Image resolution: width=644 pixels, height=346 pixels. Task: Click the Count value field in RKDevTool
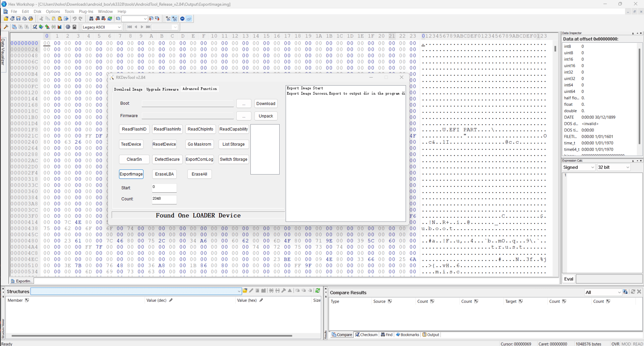164,199
